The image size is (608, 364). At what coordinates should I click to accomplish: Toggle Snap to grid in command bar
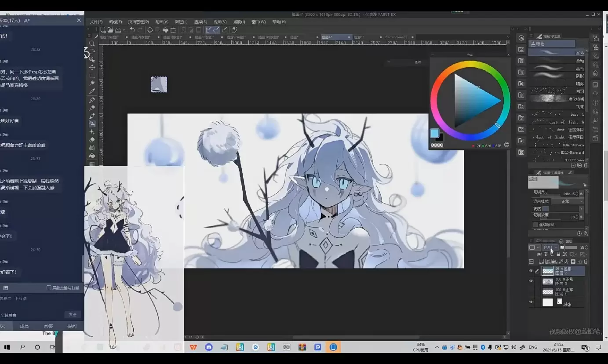(225, 30)
